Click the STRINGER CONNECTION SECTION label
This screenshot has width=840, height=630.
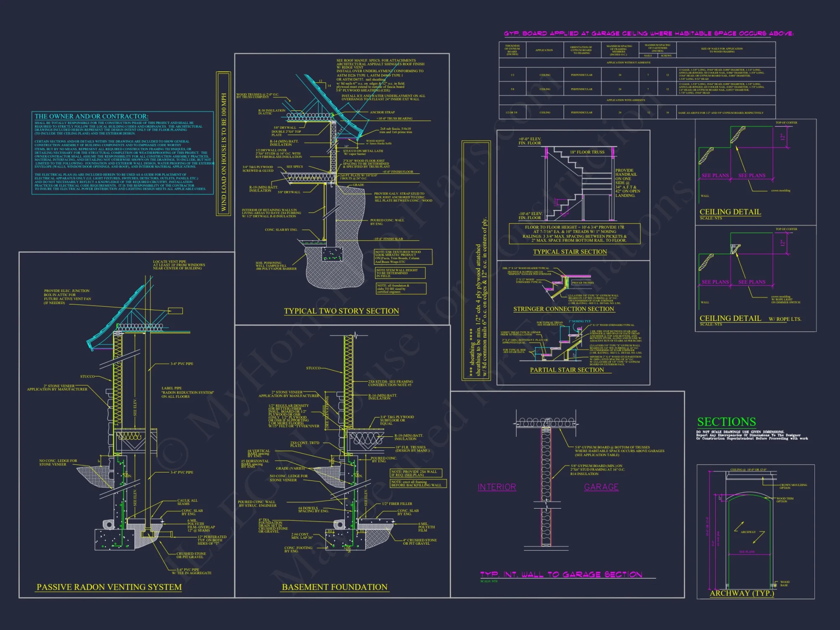564,309
